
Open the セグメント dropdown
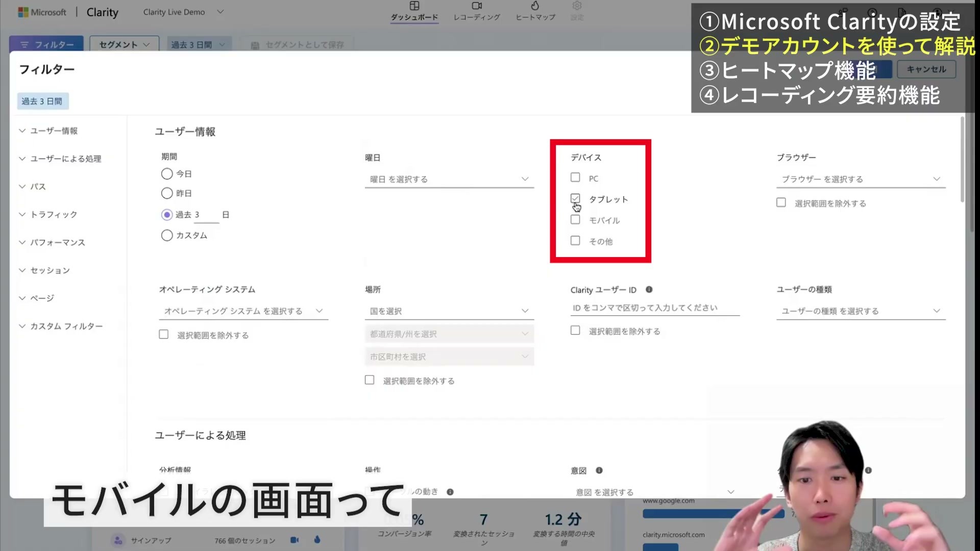click(x=124, y=44)
